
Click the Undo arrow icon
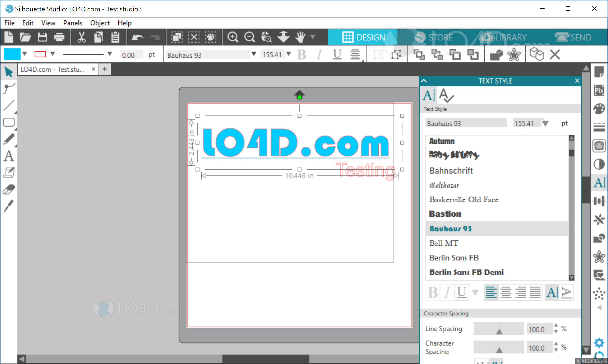coord(137,37)
